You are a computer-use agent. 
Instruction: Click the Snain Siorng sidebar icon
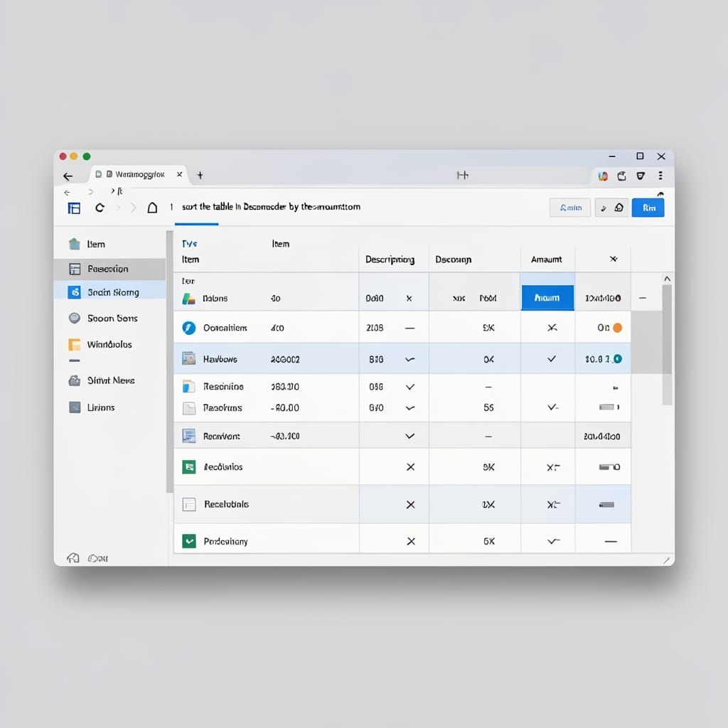74,292
